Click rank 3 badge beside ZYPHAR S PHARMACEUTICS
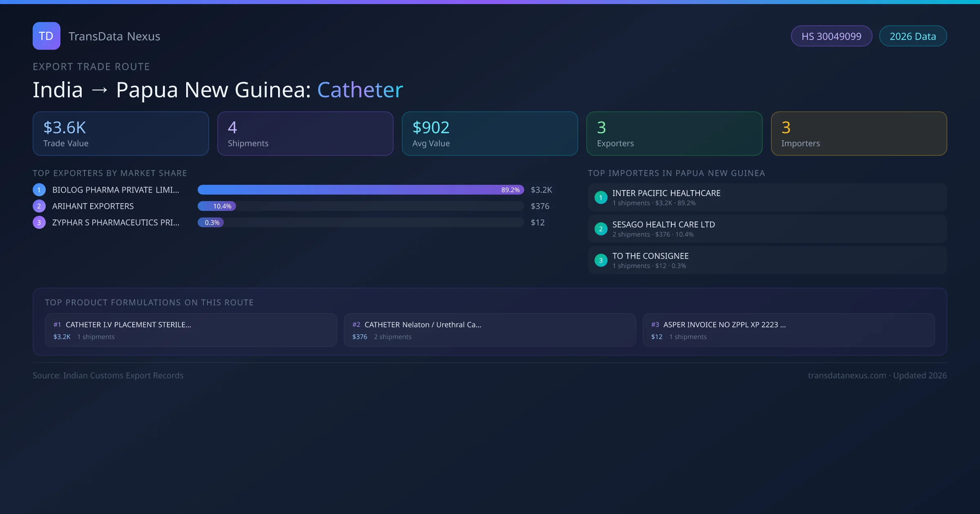 tap(39, 222)
